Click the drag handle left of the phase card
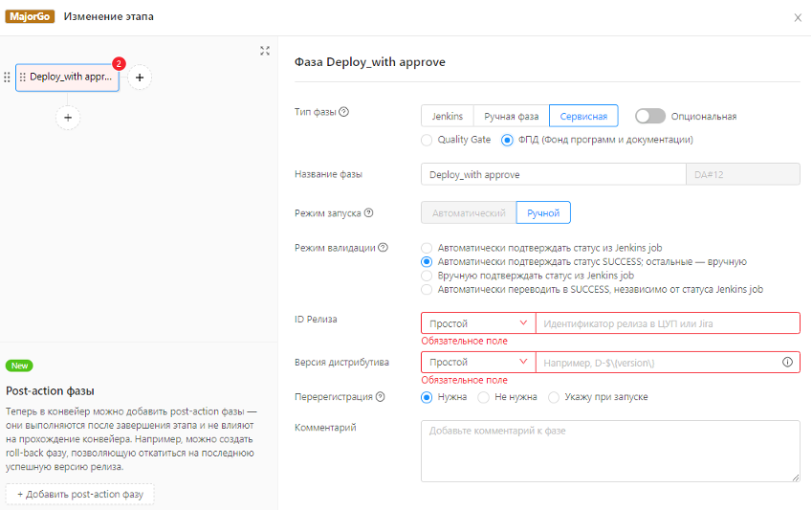 (7, 78)
